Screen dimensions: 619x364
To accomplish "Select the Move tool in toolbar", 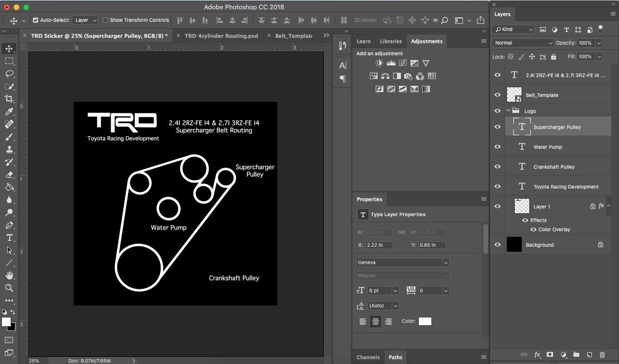I will (9, 48).
